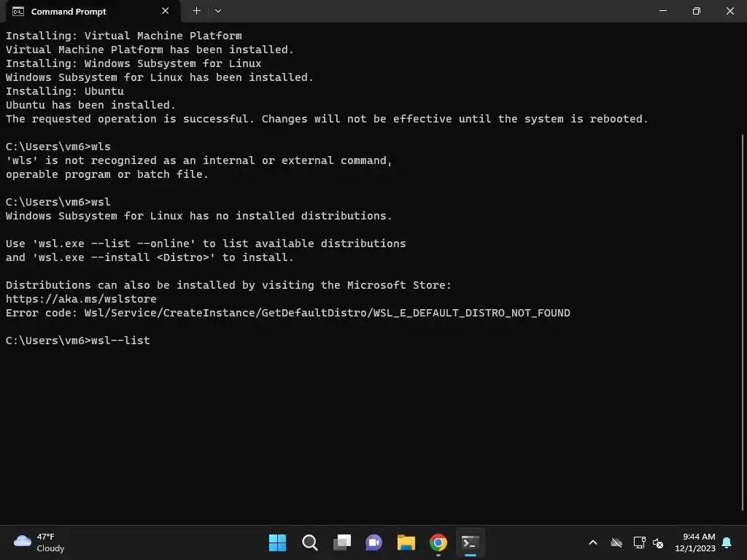Click 'Virtual Machine Platform has been installed.' line

click(x=150, y=50)
